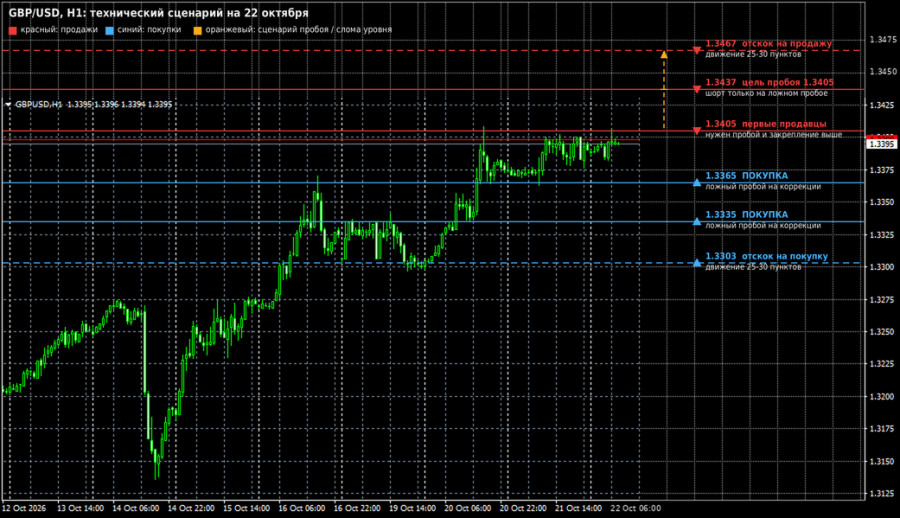The image size is (900, 518).
Task: Click time axis label '16 Oct 22:00'
Action: 357,508
